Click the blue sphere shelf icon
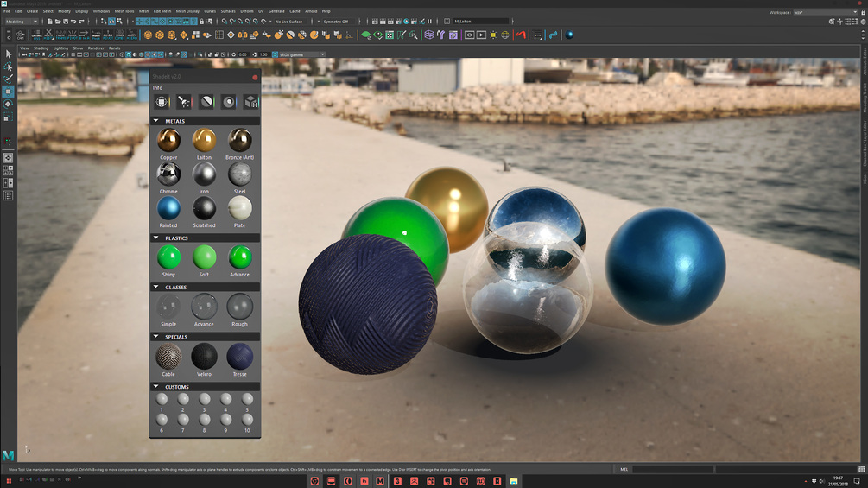 [x=569, y=35]
